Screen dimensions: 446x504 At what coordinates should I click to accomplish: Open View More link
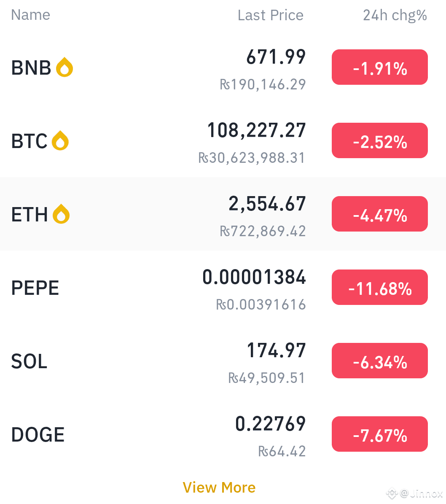click(x=219, y=488)
